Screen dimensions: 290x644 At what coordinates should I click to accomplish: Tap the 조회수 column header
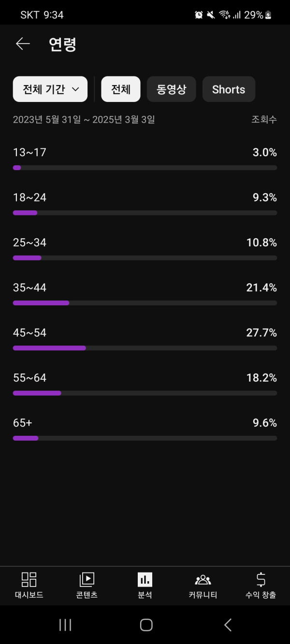point(264,120)
